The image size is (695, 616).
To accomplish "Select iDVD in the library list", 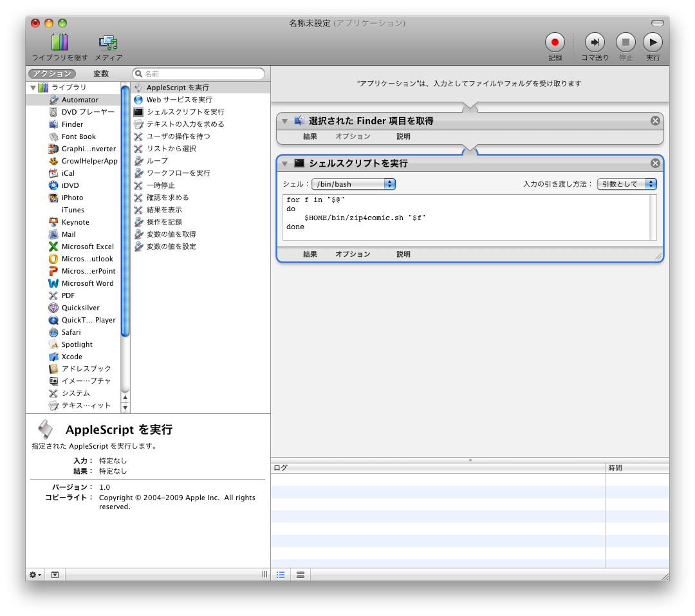I will coord(73,185).
